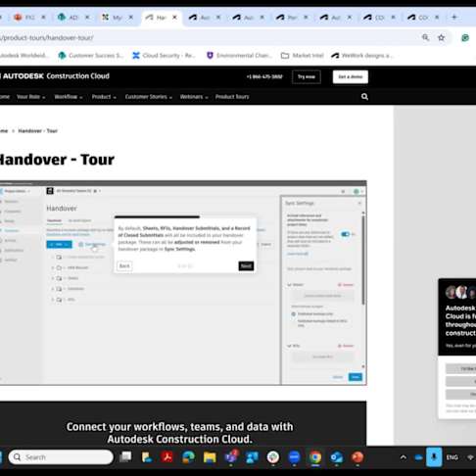The height and width of the screenshot is (476, 476).
Task: Click the Get a demo button
Action: 351,76
